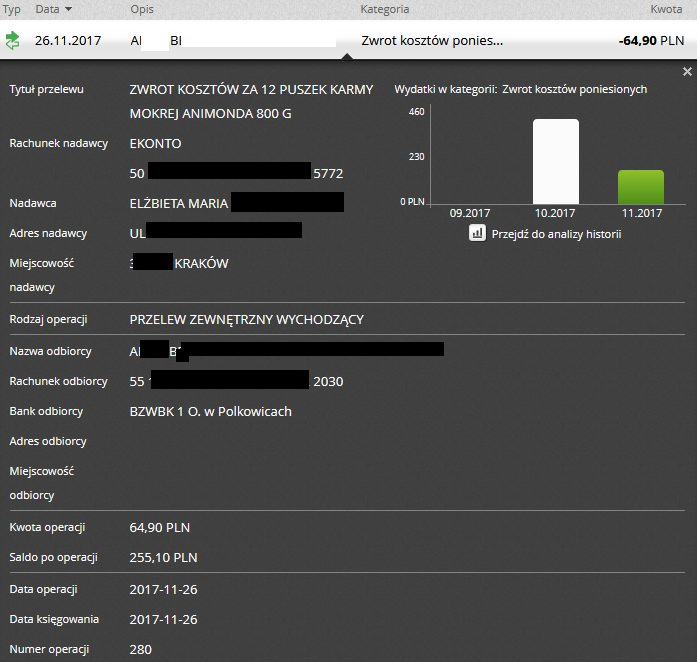Click the green 11.2017 chart bar
Image resolution: width=697 pixels, height=662 pixels.
(640, 186)
